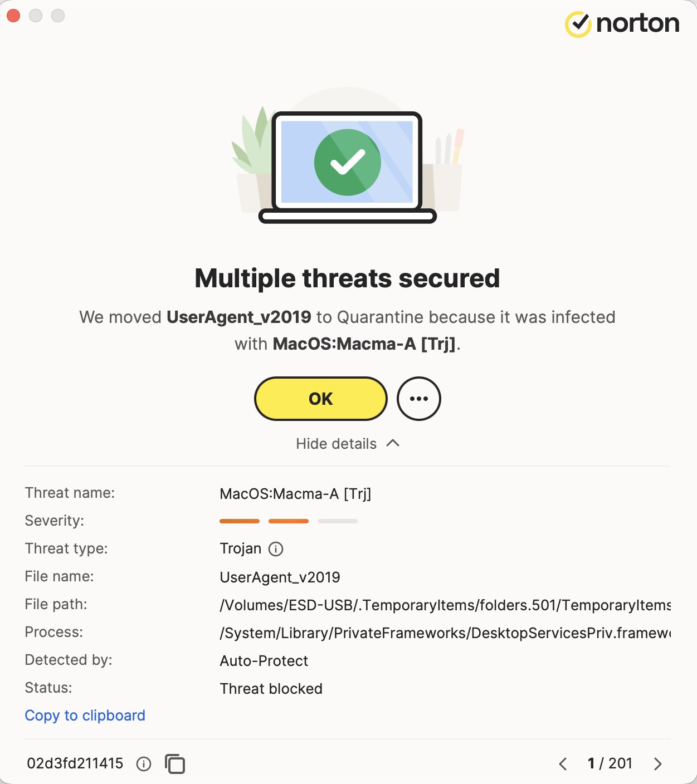Acknowledge the alert by pressing OK
The height and width of the screenshot is (784, 697).
coord(320,398)
